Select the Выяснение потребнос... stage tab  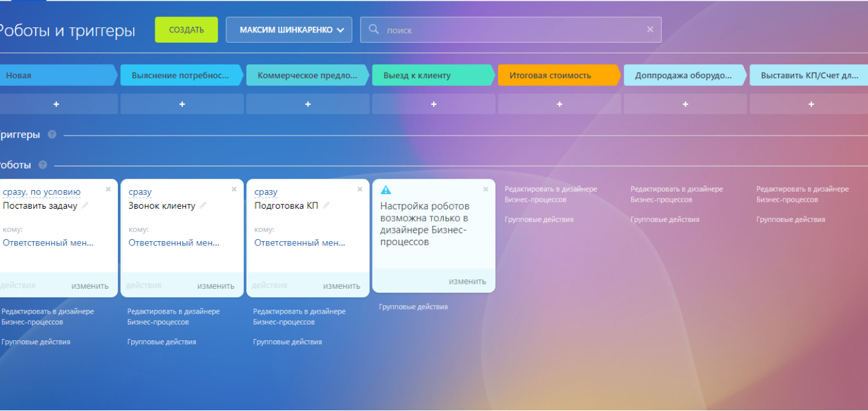tap(181, 75)
